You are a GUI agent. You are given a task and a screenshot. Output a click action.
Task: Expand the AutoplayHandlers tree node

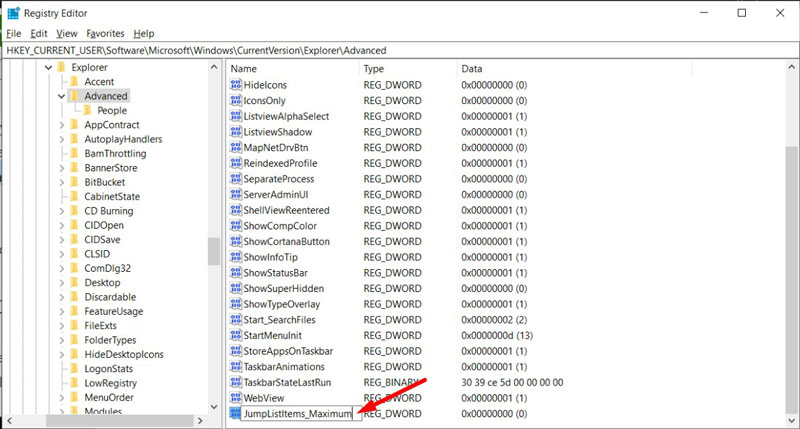point(62,139)
